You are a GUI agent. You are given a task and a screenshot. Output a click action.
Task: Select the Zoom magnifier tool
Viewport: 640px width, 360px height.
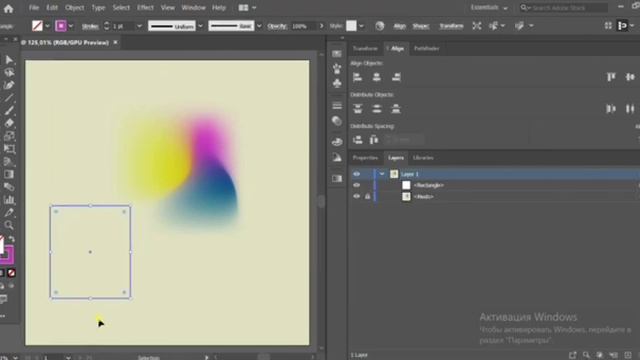click(9, 225)
